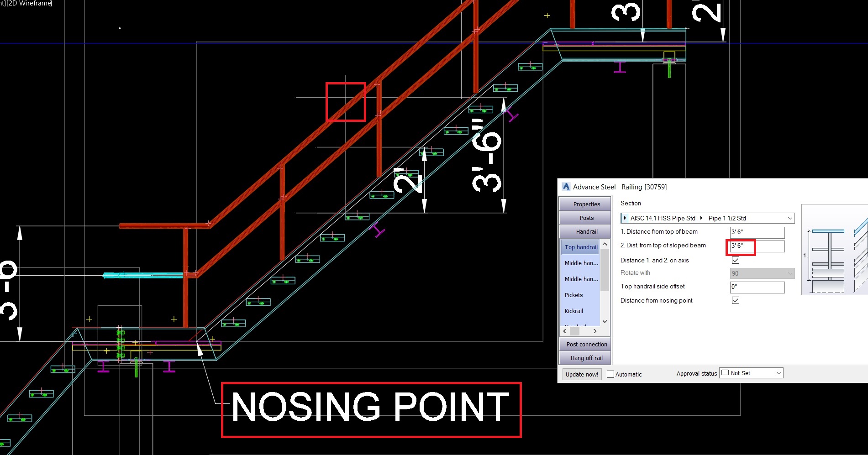Click the list's scroll down arrow
The image size is (868, 455).
[605, 321]
